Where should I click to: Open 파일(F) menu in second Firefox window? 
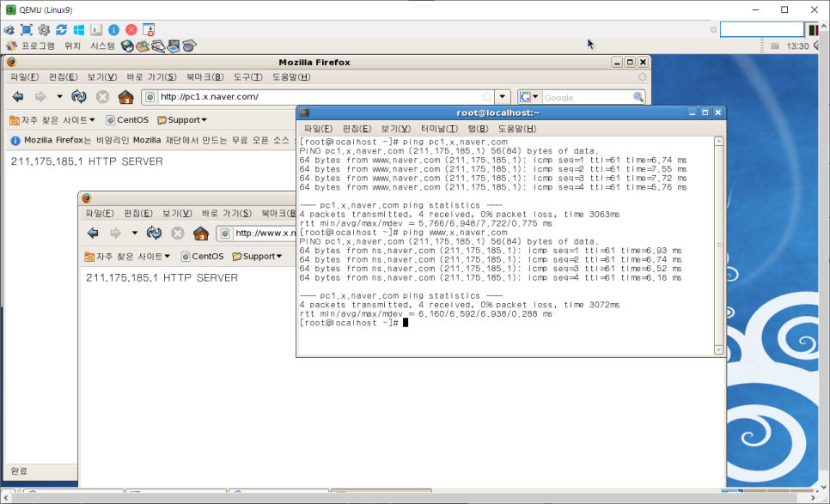(x=100, y=214)
